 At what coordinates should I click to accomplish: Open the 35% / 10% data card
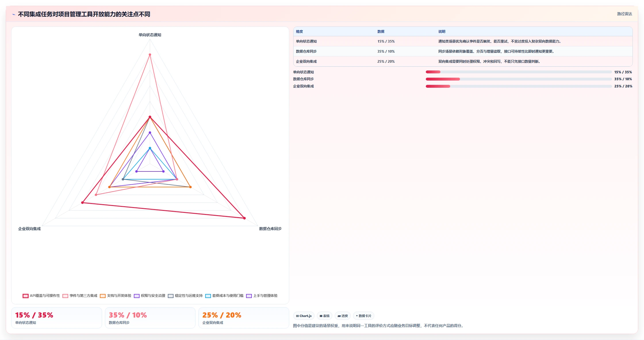point(150,318)
